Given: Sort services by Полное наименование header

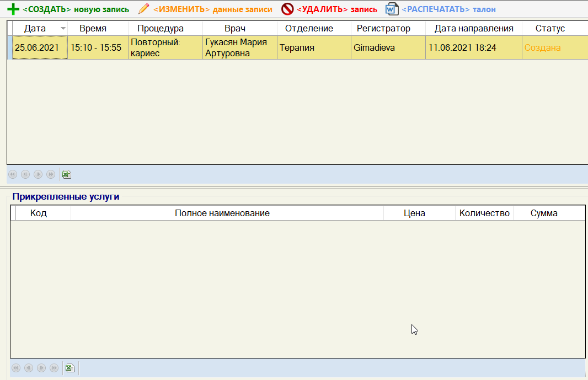Looking at the screenshot, I should 222,213.
